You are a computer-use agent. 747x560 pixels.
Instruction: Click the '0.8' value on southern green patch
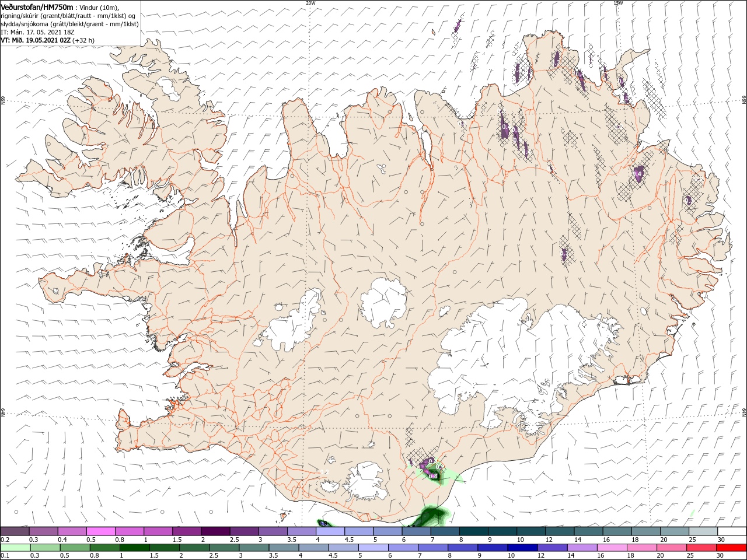[433, 476]
